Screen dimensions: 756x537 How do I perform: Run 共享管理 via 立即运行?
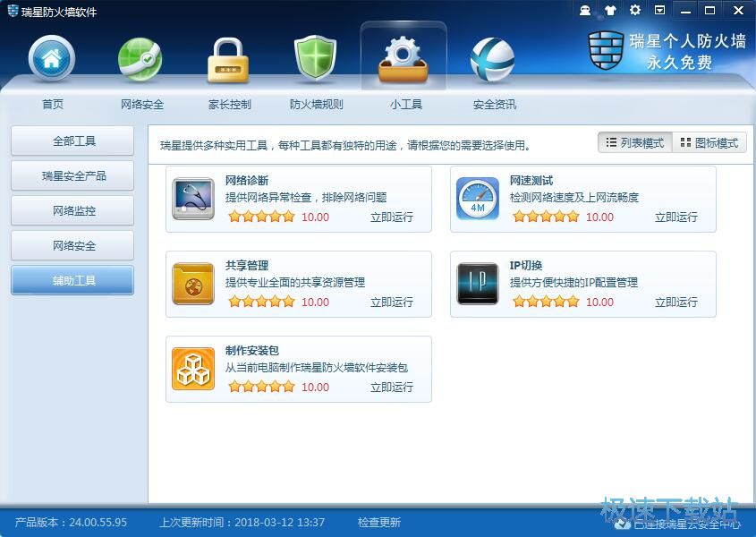click(392, 302)
